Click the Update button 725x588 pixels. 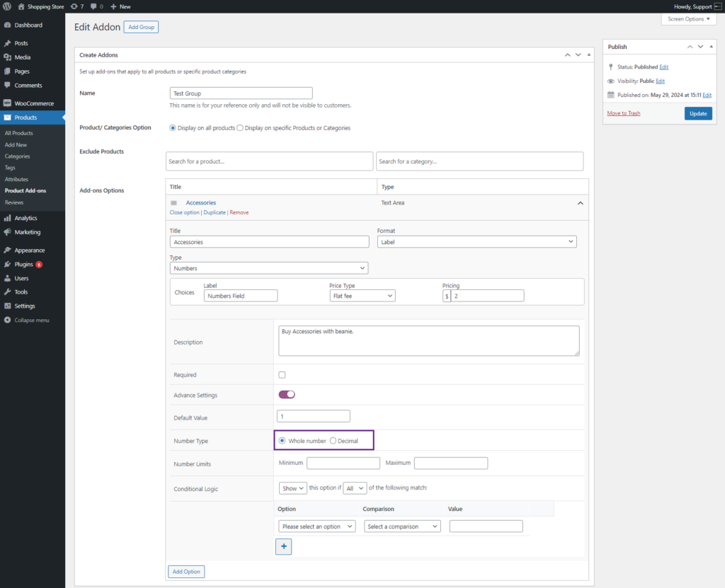click(x=698, y=113)
